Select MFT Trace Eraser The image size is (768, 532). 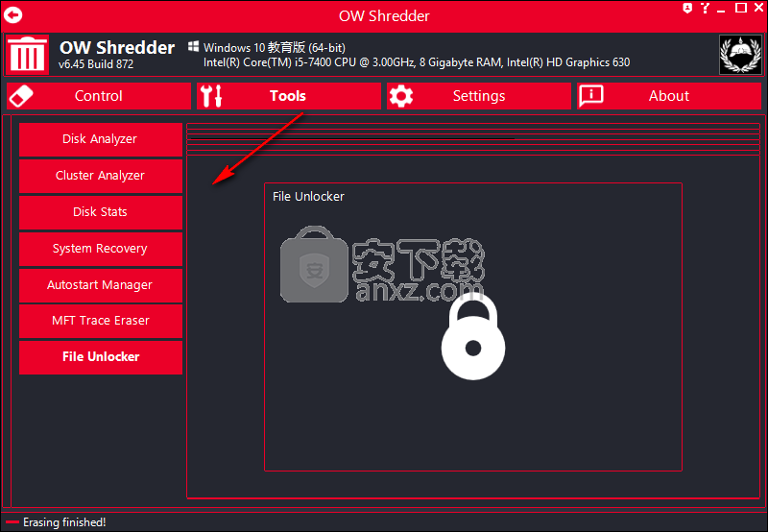click(101, 321)
